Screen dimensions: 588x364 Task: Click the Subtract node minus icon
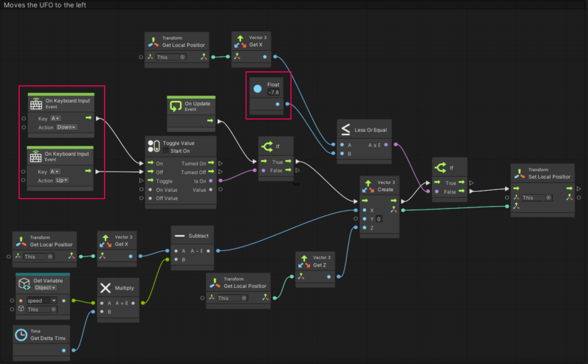tap(179, 236)
